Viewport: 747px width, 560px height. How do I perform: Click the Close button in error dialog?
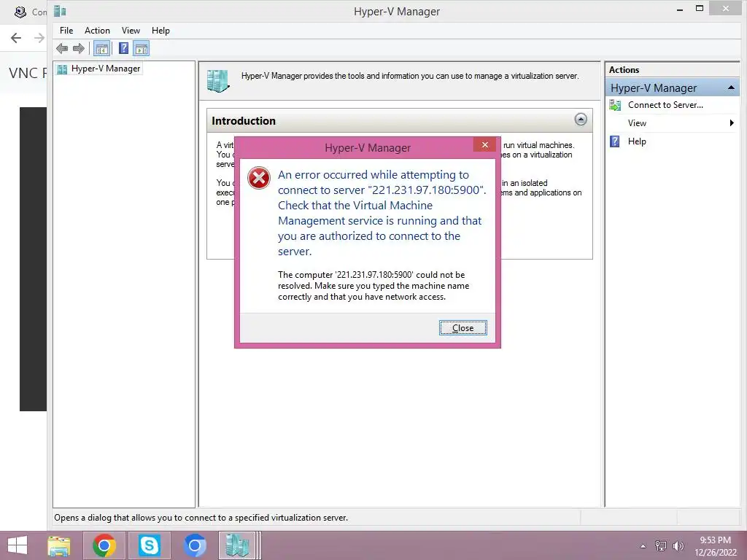[x=462, y=327]
